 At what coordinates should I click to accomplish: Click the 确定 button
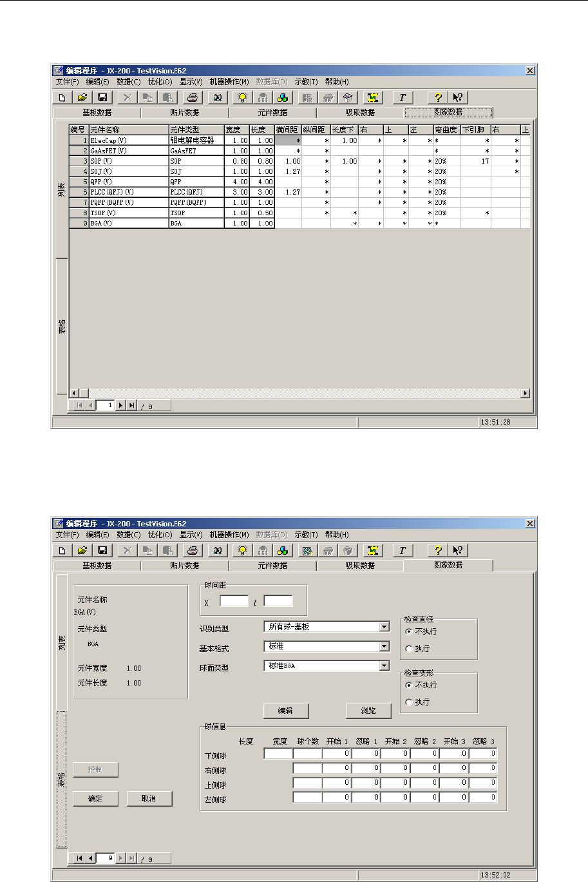(95, 798)
